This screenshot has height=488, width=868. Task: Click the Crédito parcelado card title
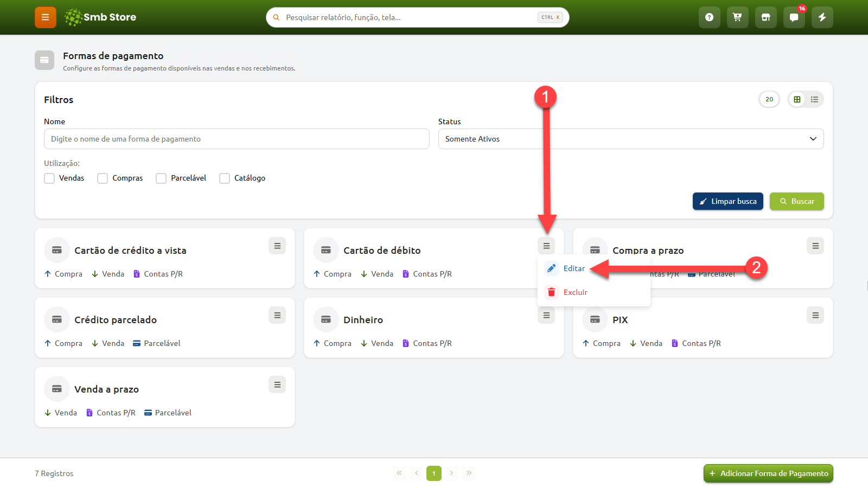click(x=116, y=320)
